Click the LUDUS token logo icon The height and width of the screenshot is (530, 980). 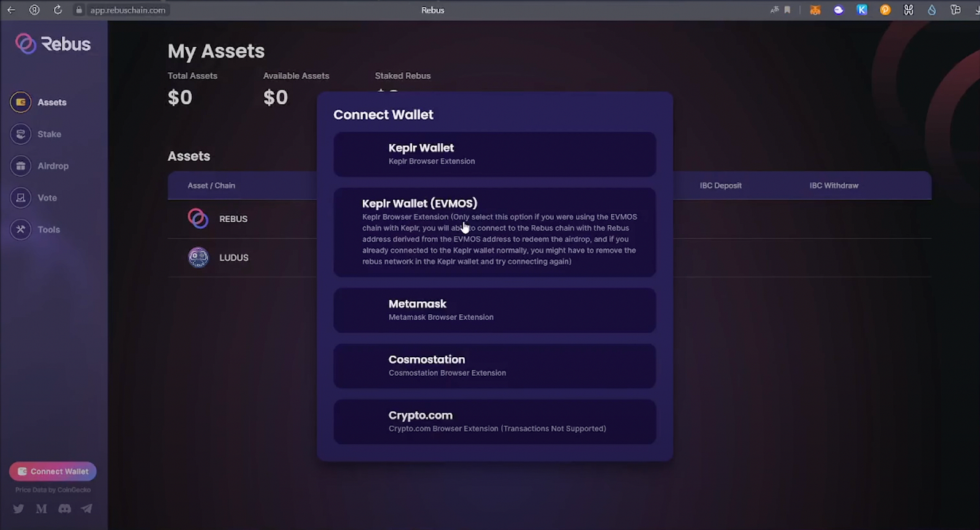point(198,257)
